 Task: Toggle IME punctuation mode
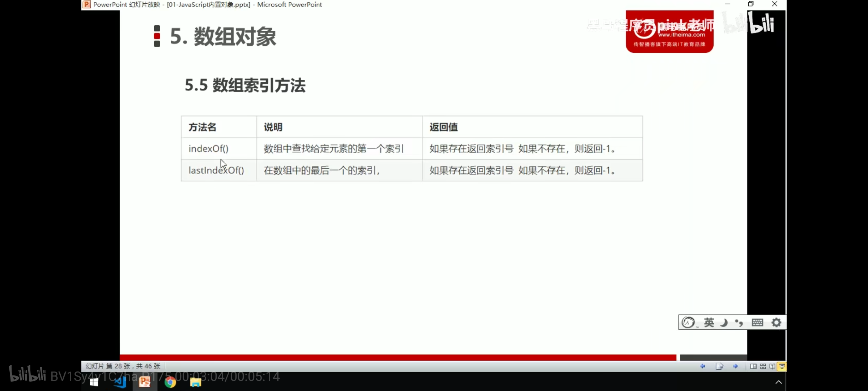coord(739,323)
